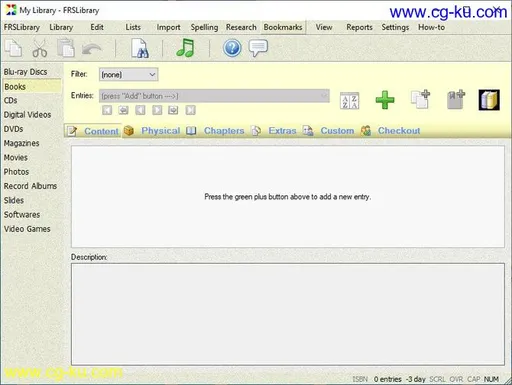The image size is (512, 385).
Task: Open the Lists menu
Action: pos(133,27)
